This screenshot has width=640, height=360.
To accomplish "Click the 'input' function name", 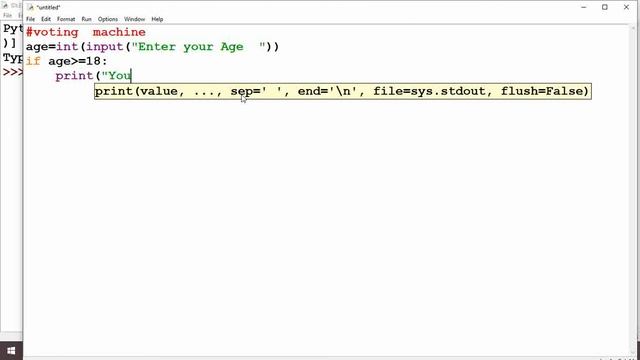I will point(104,47).
